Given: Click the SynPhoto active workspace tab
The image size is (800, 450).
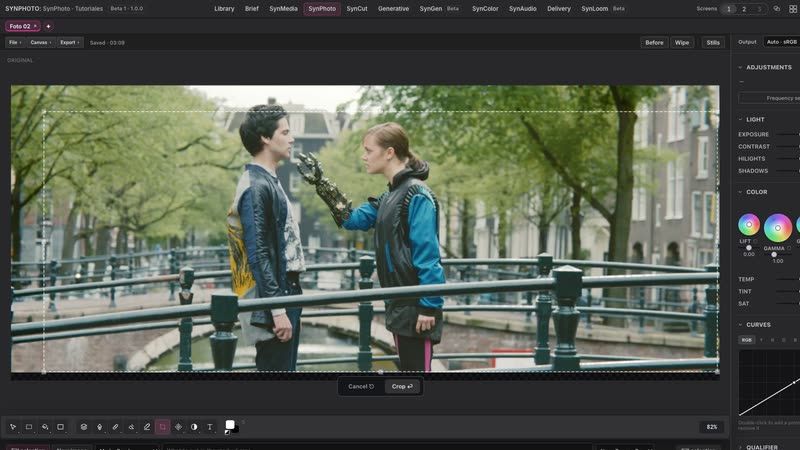Looking at the screenshot, I should click(x=322, y=9).
